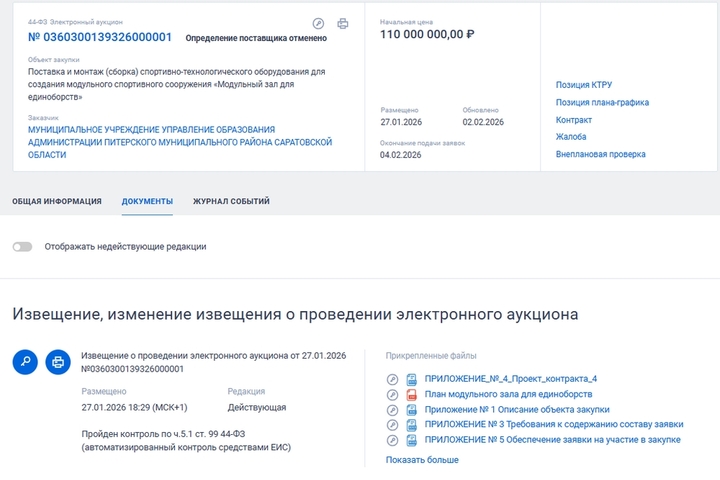Click the blue round magnifier icon
The image size is (720, 480).
(x=25, y=362)
